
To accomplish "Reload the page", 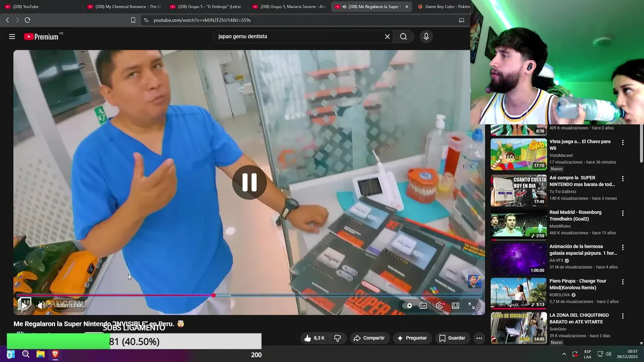I will tap(27, 20).
